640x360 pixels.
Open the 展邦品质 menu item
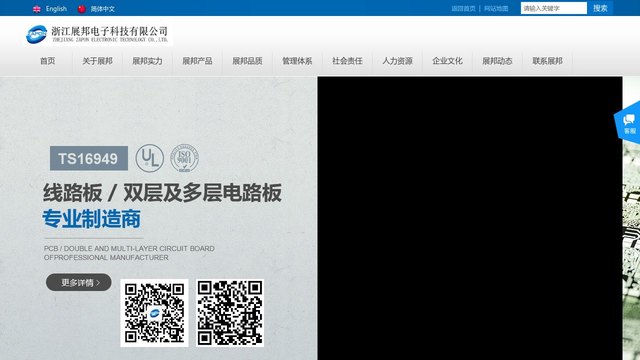click(x=247, y=61)
